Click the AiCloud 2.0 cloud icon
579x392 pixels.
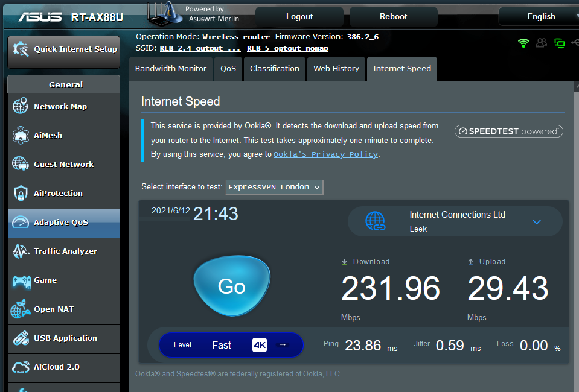pos(21,367)
